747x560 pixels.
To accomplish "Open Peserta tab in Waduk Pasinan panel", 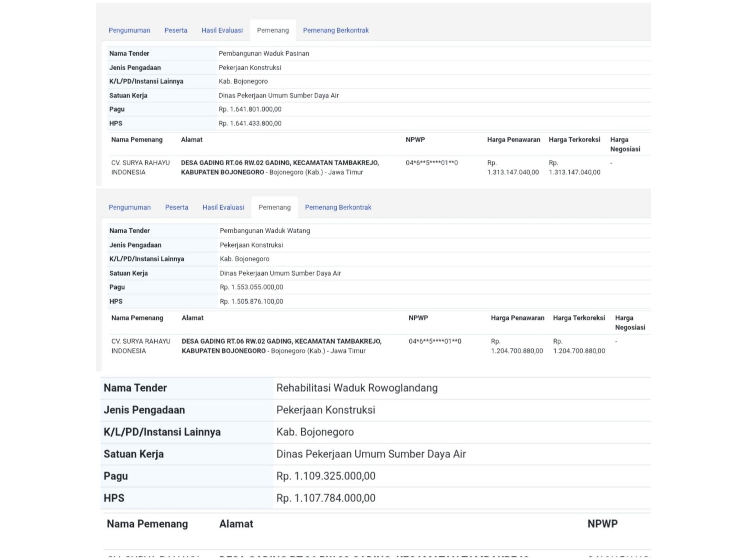I will pos(176,30).
